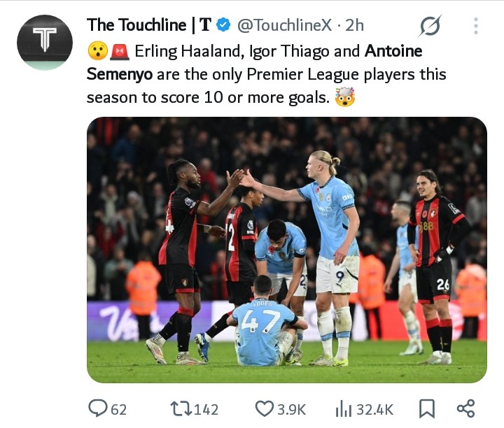This screenshot has height=428, width=504.
Task: Click the reply speech bubble icon
Action: pyautogui.click(x=97, y=408)
